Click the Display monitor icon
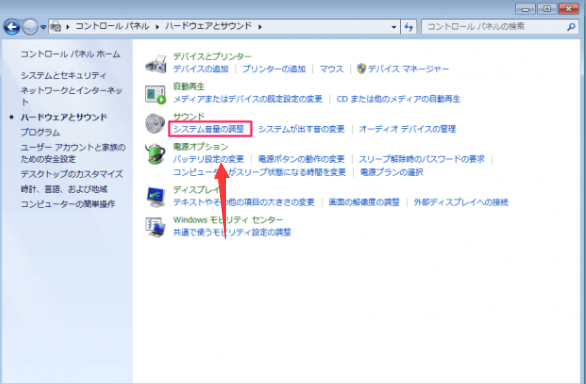 tap(155, 197)
